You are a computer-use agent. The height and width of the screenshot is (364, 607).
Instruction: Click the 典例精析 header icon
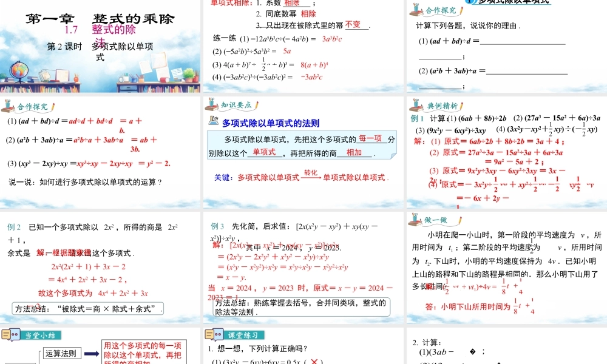(417, 106)
